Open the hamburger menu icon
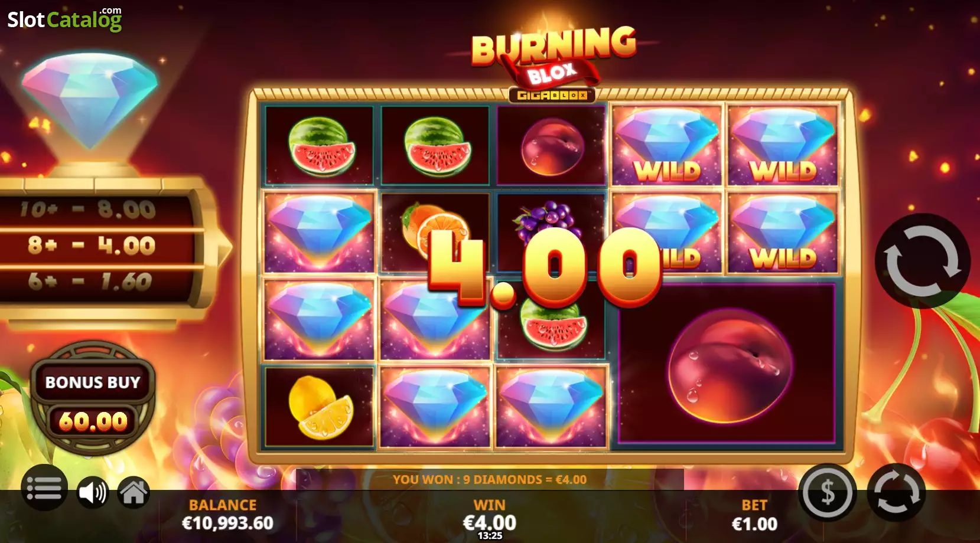980x543 pixels. click(x=44, y=488)
